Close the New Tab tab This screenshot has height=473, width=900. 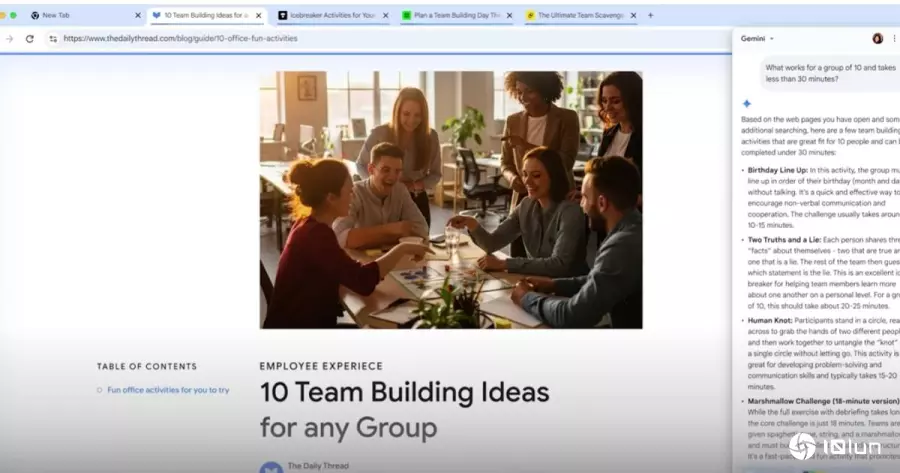point(138,15)
